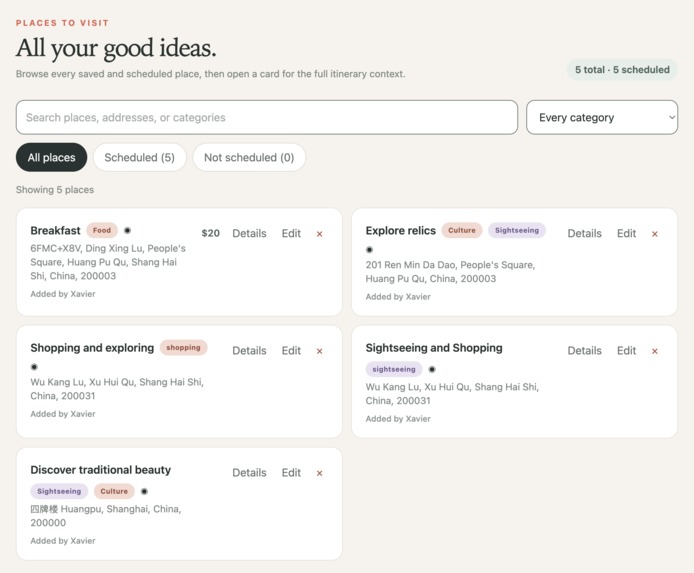Viewport: 694px width, 573px height.
Task: Click the Sightseeing tag on Explore relics
Action: tap(517, 230)
